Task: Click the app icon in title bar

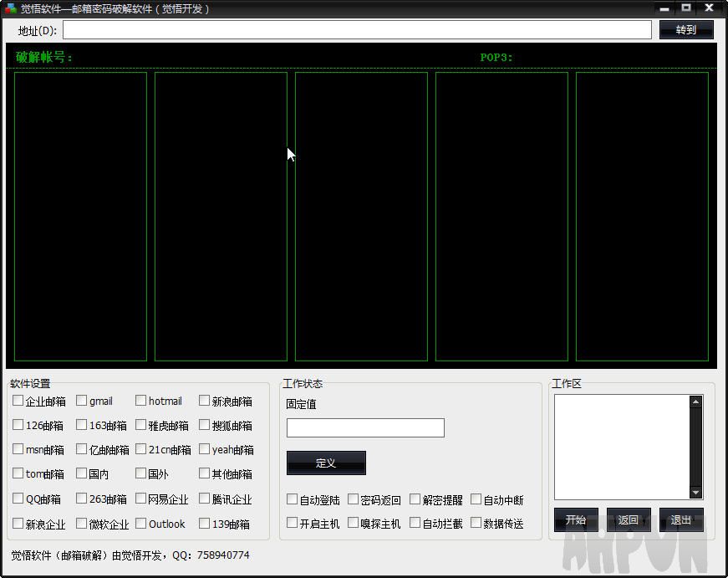Action: [x=11, y=9]
